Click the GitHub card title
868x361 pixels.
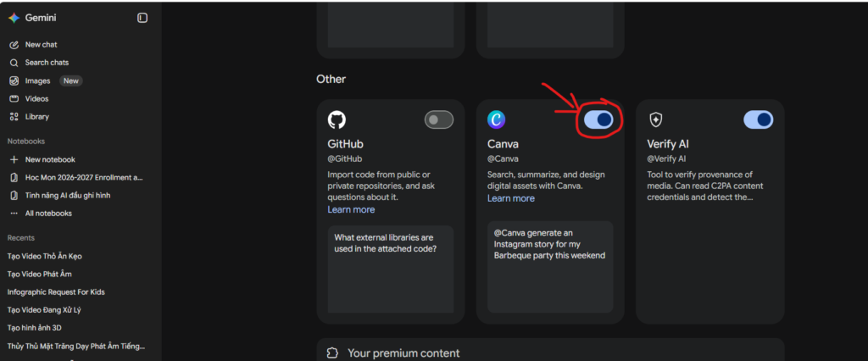(x=346, y=144)
